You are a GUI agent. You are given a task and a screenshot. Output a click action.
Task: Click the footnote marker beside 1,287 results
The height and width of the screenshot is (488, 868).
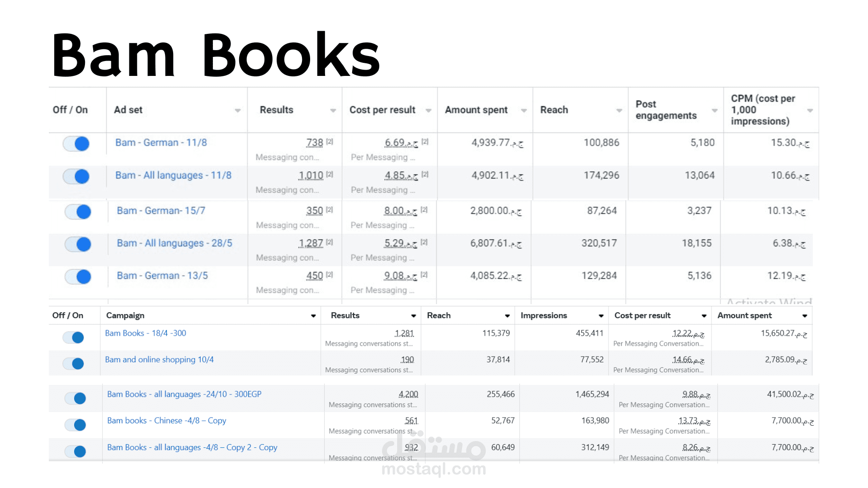click(330, 242)
